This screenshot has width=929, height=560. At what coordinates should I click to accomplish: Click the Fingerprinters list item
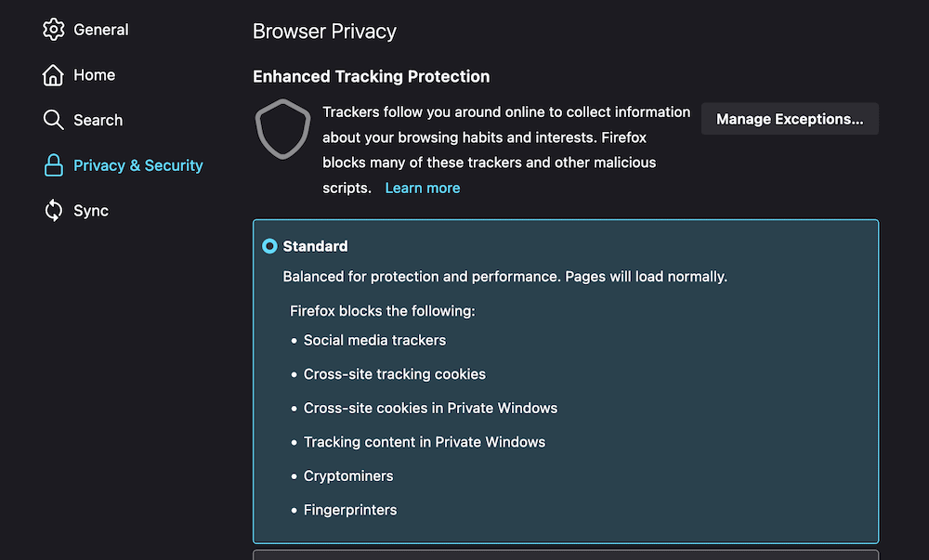[x=350, y=510]
